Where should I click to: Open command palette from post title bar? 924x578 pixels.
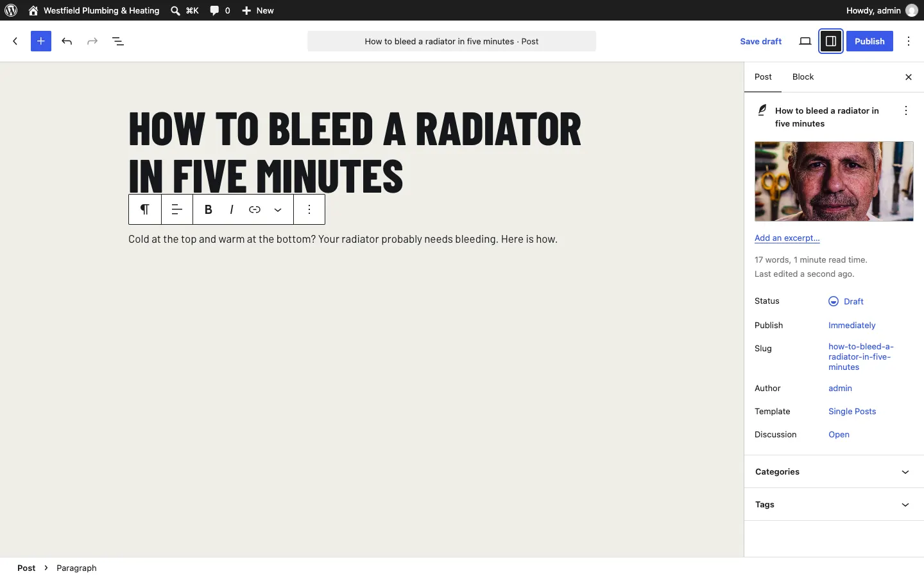(x=452, y=41)
